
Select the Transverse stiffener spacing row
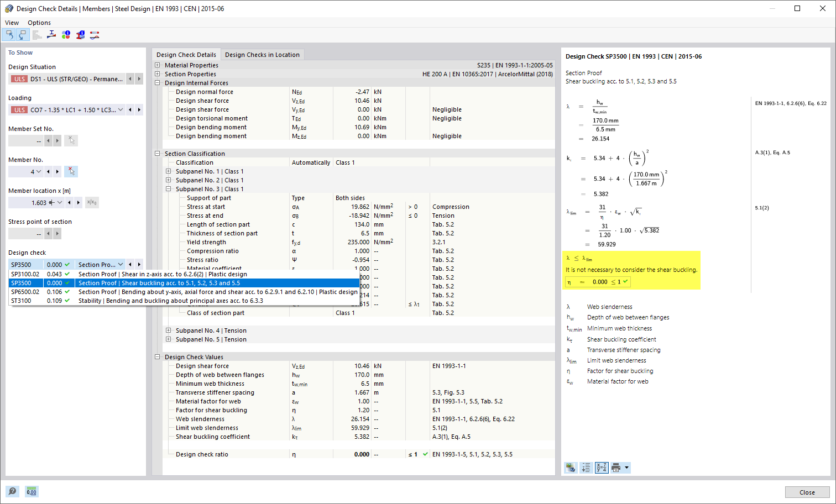point(359,392)
